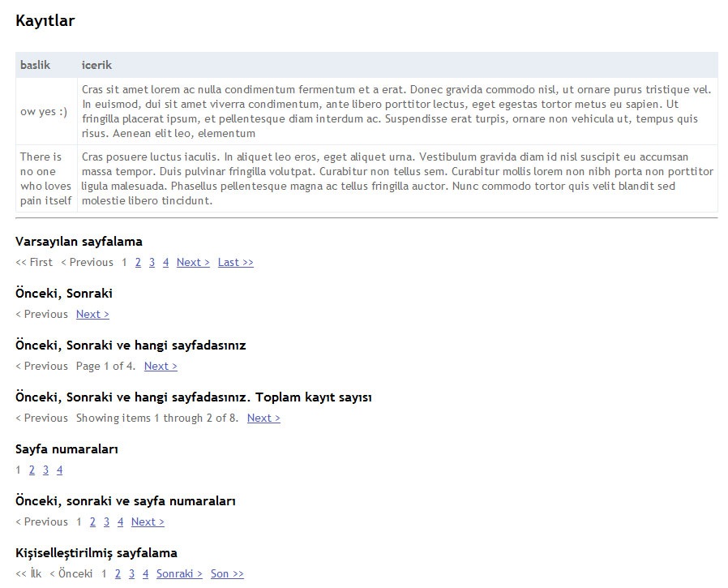Click the "Son >>" link
The image size is (728, 588).
pos(227,573)
